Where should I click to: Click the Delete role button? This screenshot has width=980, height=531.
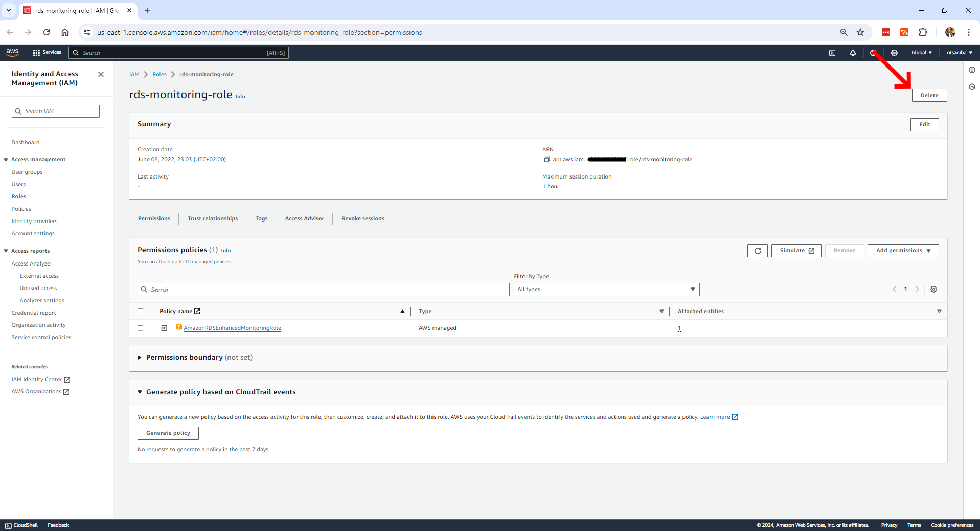click(929, 95)
